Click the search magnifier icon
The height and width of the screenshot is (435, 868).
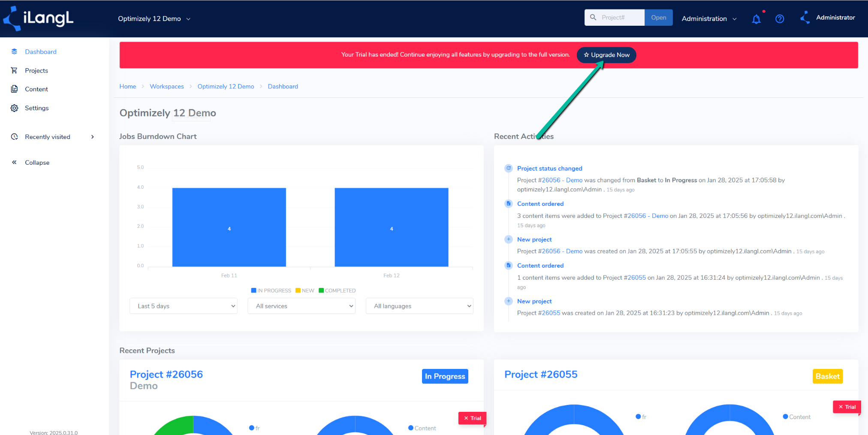point(593,17)
